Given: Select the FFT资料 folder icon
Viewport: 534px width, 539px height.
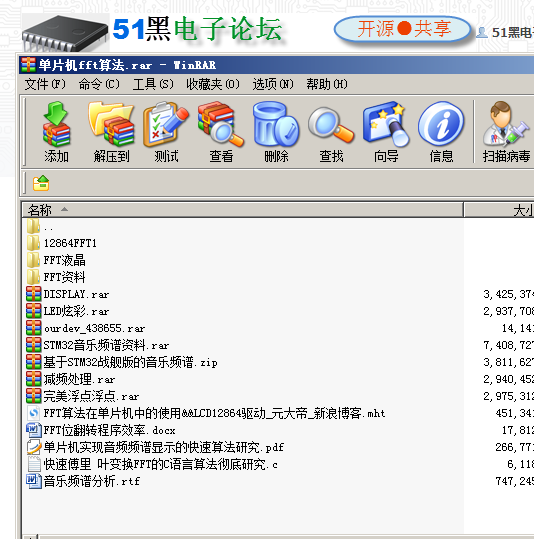Looking at the screenshot, I should [x=33, y=277].
